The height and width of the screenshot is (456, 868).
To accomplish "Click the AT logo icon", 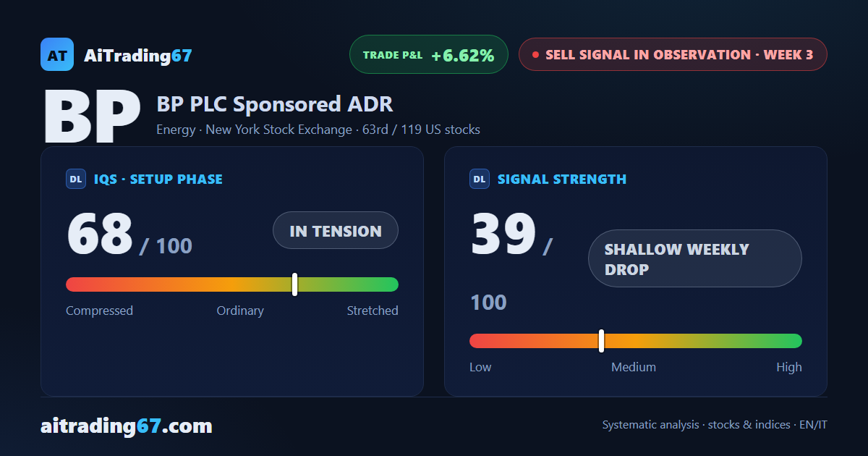I will coord(57,54).
